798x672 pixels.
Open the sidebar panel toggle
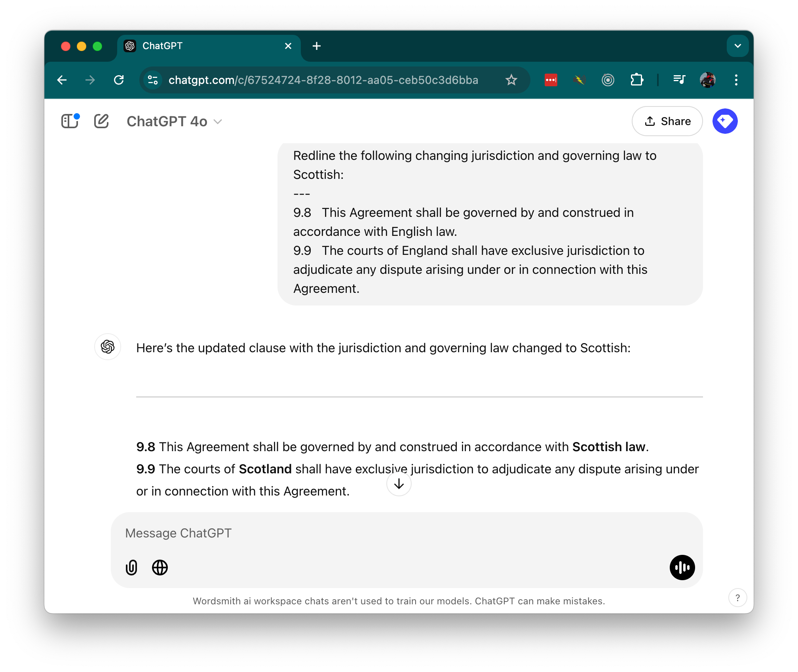(x=70, y=121)
